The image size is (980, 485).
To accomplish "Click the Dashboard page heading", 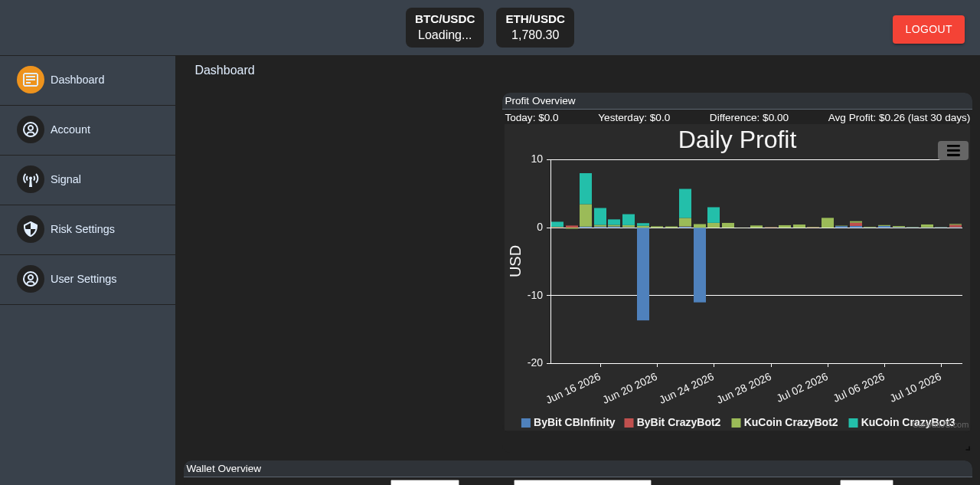I will point(224,70).
